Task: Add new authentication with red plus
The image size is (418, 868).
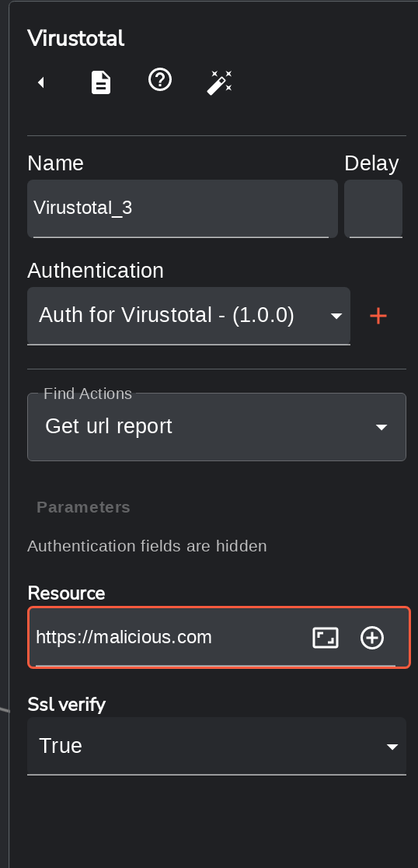Action: 378,316
